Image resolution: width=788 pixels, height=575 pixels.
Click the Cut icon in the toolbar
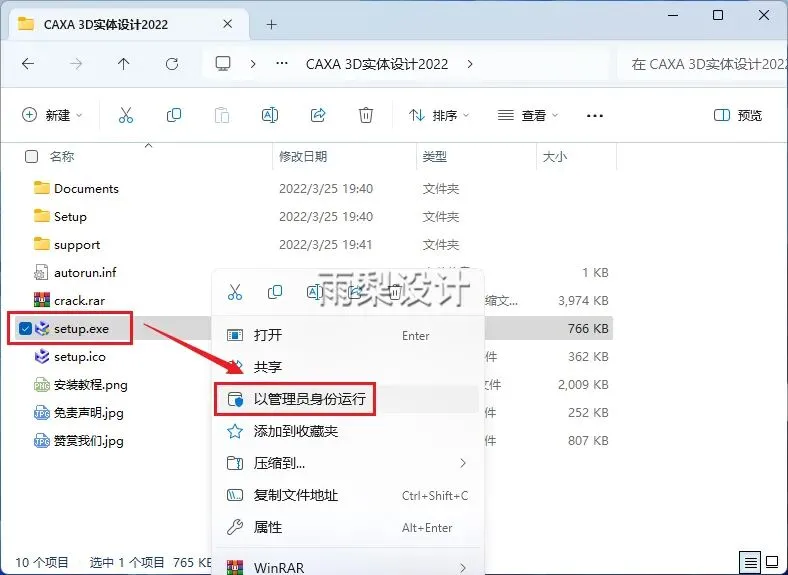(126, 116)
